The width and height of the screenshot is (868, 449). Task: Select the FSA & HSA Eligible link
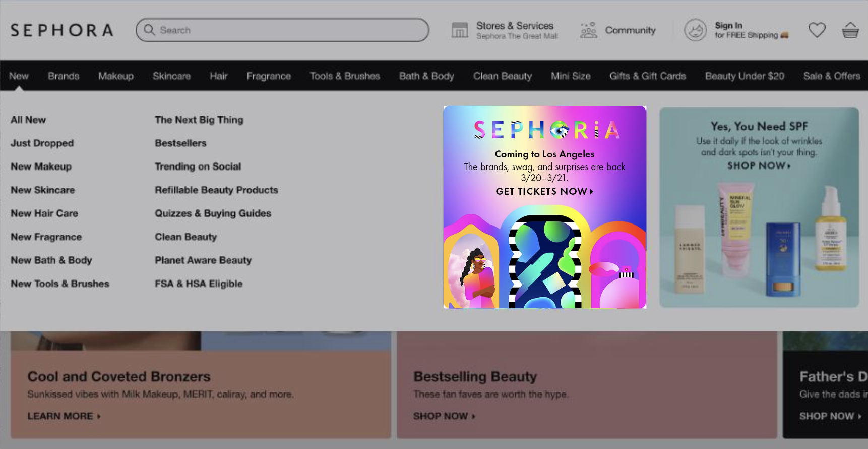pos(199,284)
